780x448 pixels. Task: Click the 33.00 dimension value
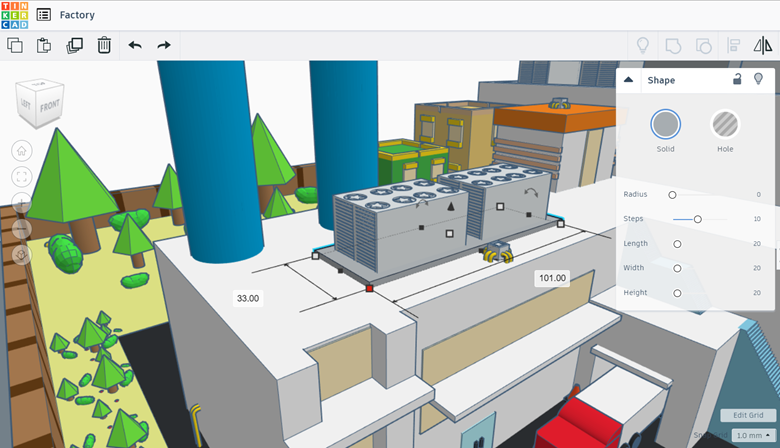click(x=248, y=298)
